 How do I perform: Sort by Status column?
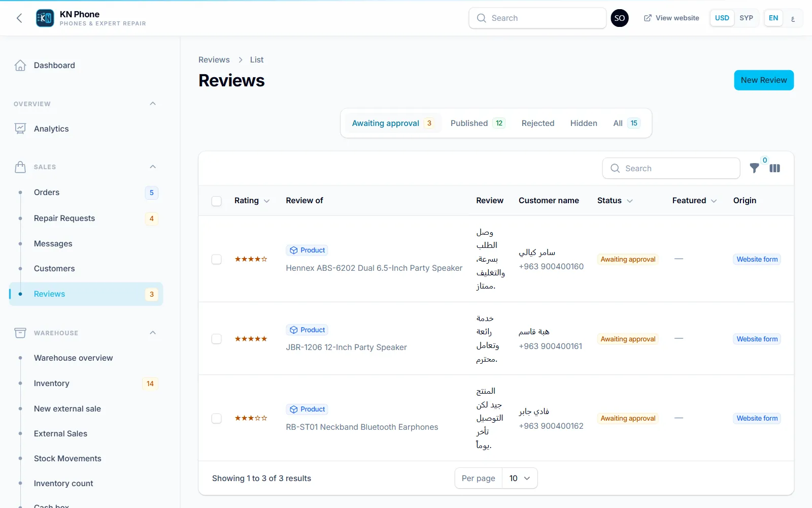point(615,201)
